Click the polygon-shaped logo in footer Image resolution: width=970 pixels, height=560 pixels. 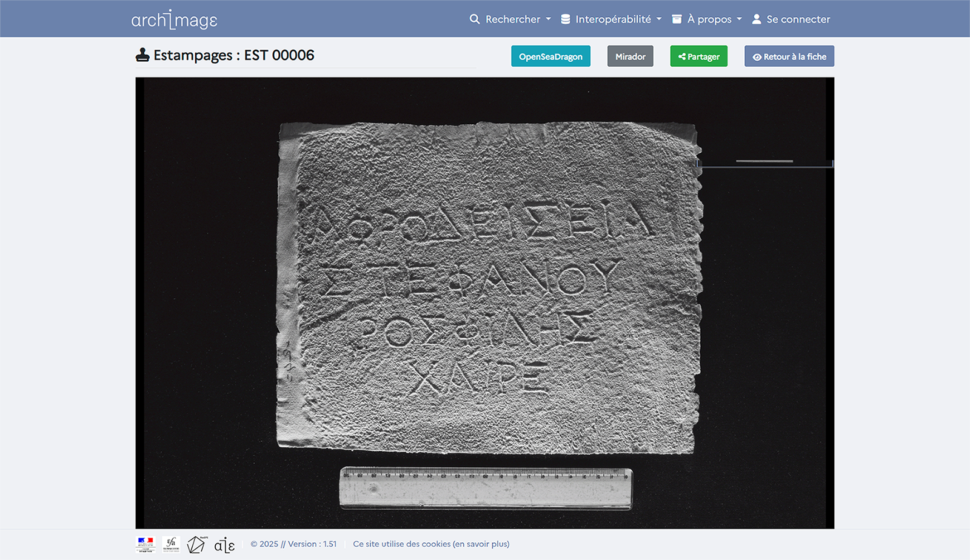[x=196, y=544]
